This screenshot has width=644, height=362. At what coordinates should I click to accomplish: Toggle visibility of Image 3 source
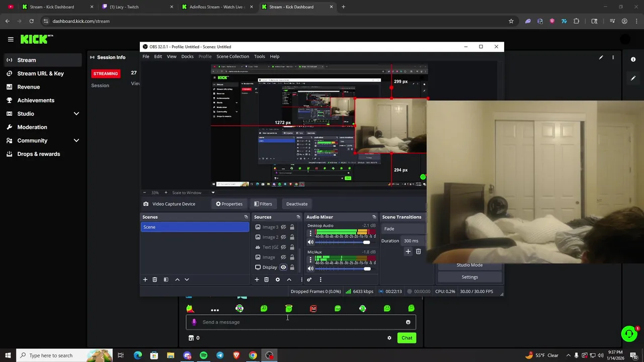[x=283, y=227]
